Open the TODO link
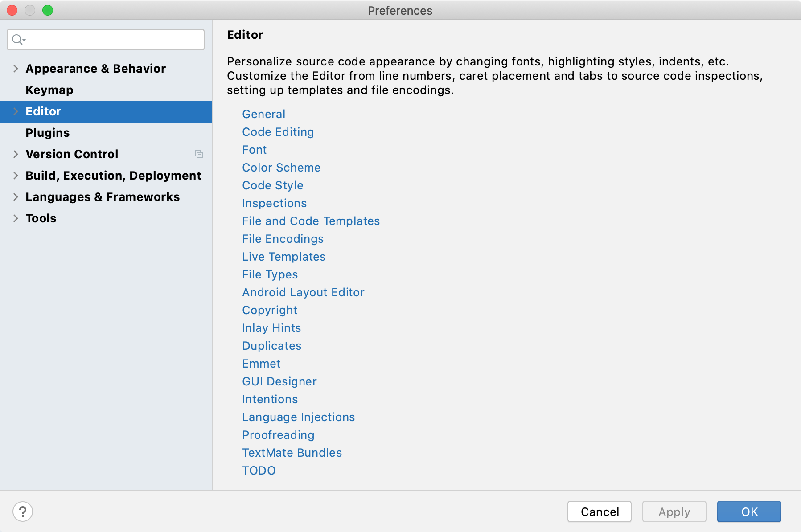The width and height of the screenshot is (801, 532). 259,471
